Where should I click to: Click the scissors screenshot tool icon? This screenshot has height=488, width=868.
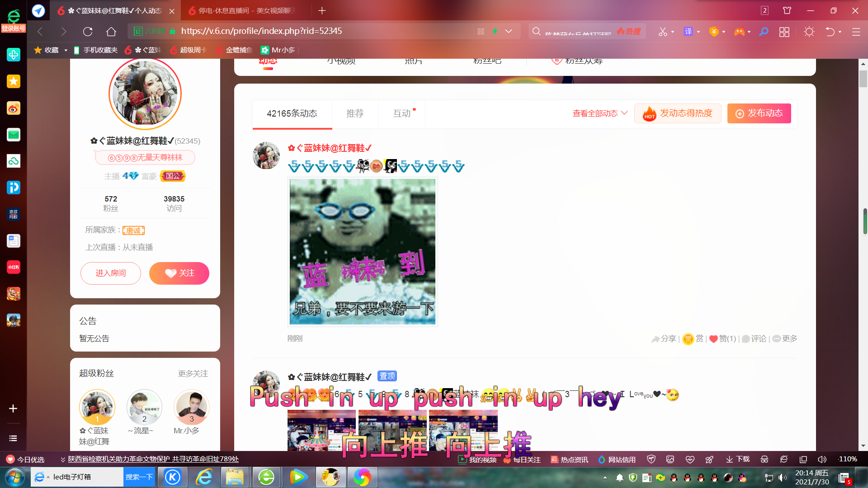click(663, 32)
